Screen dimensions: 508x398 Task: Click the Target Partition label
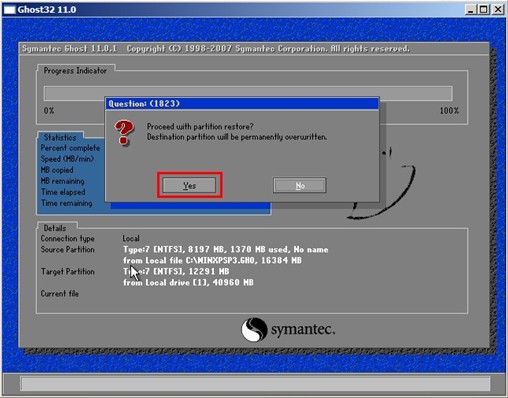[68, 272]
